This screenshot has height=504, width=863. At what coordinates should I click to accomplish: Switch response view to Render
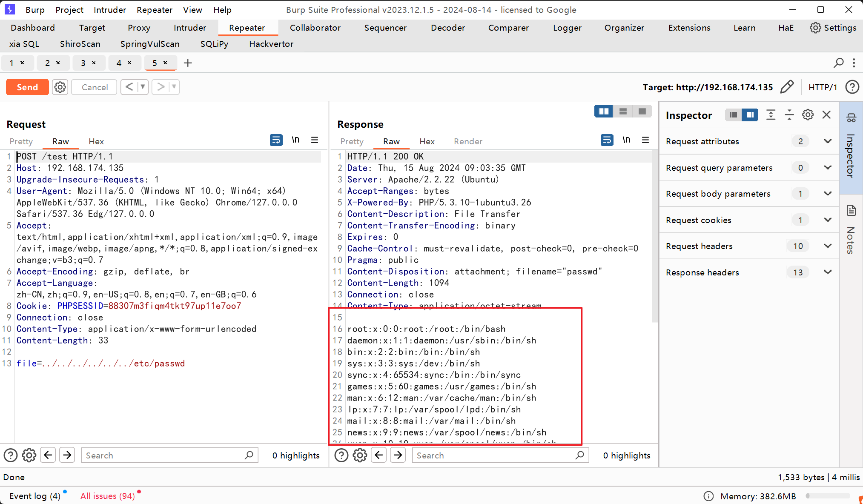(468, 141)
